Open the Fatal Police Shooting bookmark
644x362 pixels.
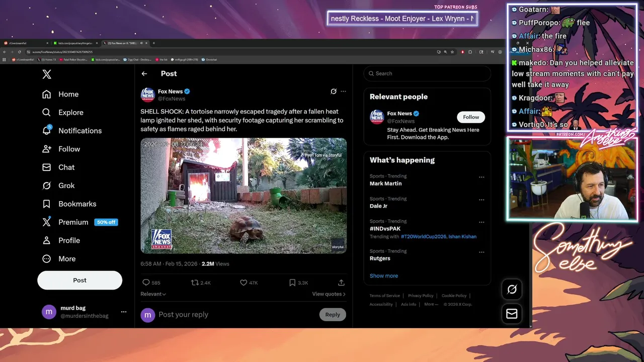[x=73, y=59]
